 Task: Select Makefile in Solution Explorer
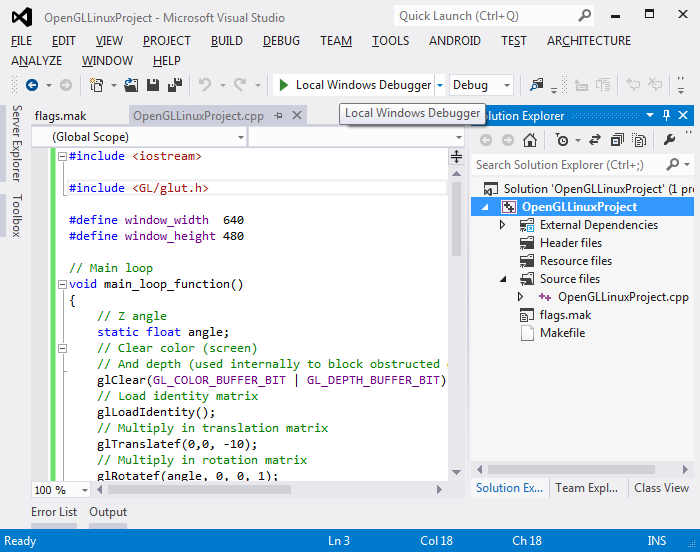[x=562, y=333]
